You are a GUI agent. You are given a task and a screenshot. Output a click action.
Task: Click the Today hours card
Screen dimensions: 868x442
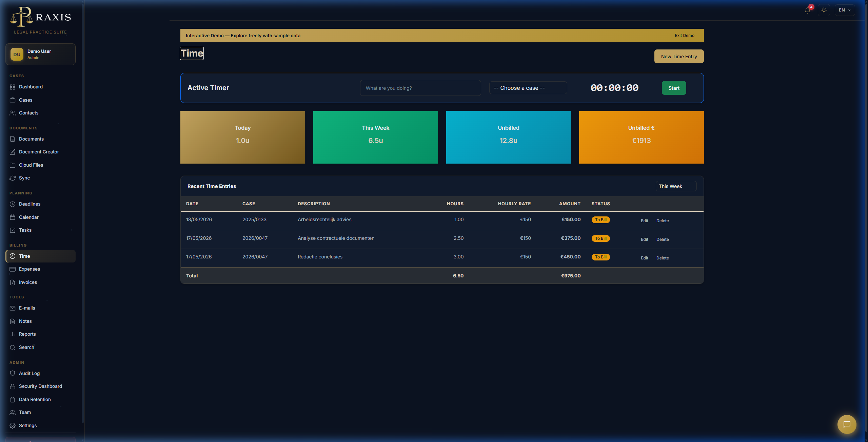[243, 138]
